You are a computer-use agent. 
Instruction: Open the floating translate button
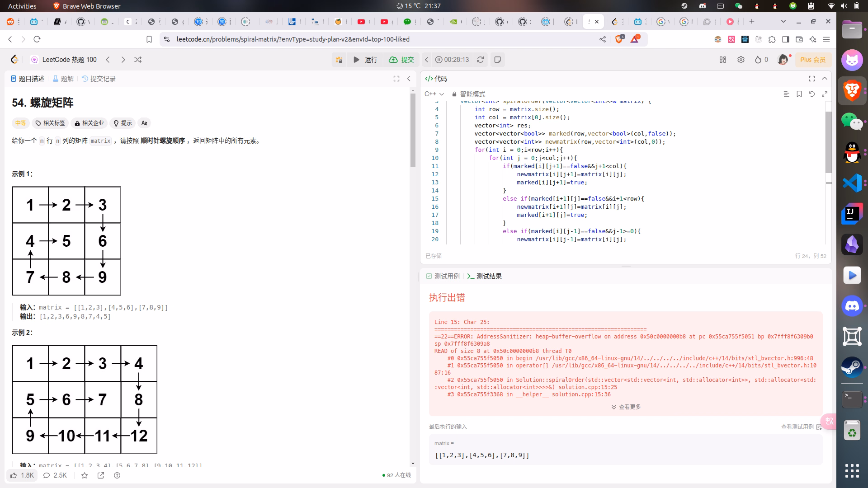pyautogui.click(x=829, y=422)
